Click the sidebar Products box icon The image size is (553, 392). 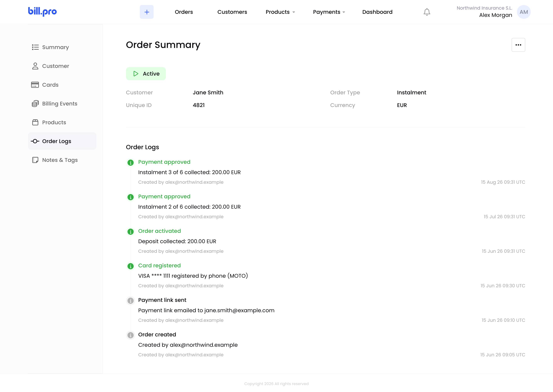pos(35,122)
